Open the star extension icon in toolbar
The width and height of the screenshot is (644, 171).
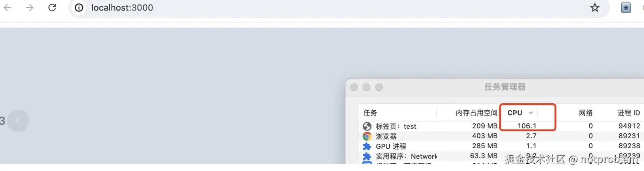pos(626,7)
